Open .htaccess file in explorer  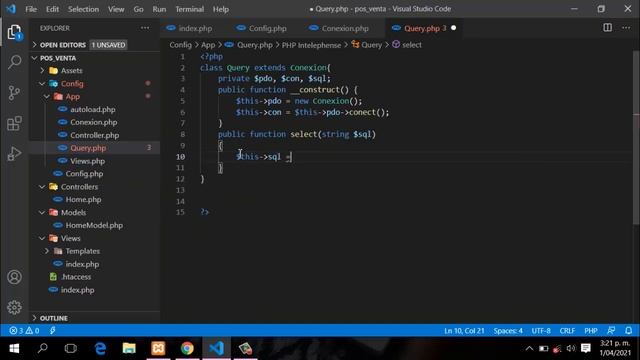tap(76, 277)
